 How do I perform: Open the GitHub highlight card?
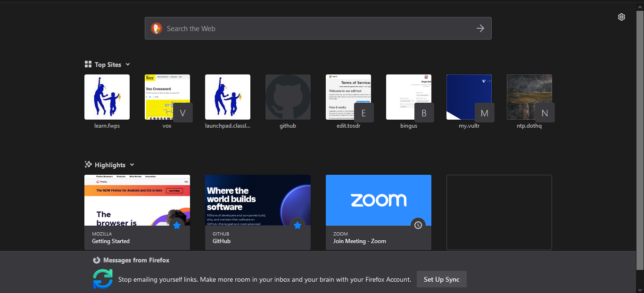click(258, 212)
